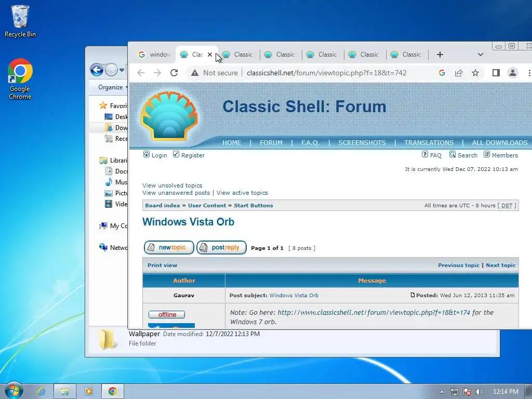Click Windows Vista Orb topic title
The height and width of the screenshot is (399, 532).
tap(188, 222)
